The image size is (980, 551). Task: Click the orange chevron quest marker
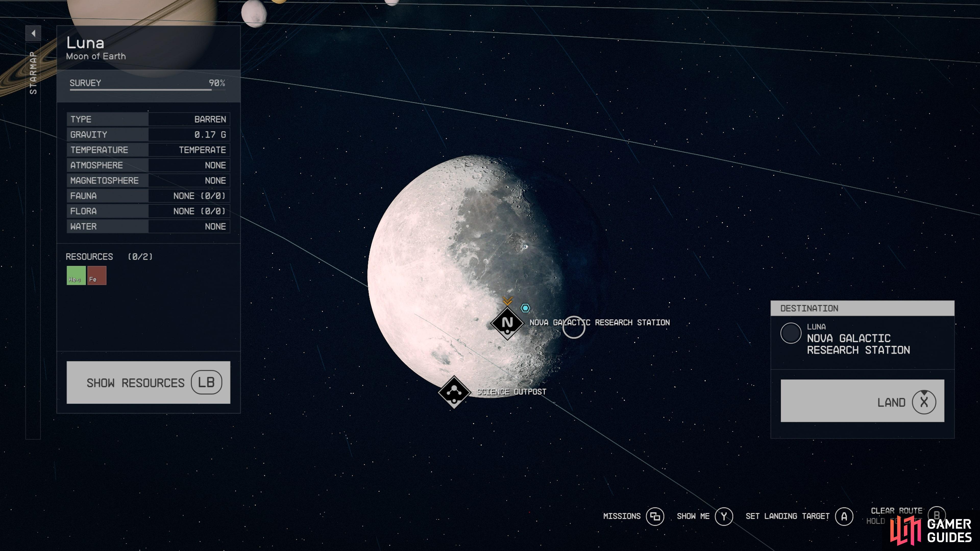508,301
